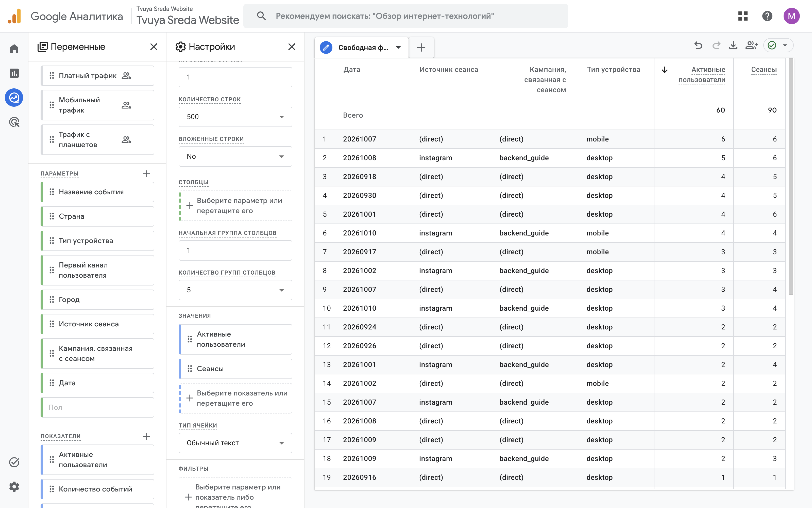Share exploration with add-user icon

[x=751, y=45]
